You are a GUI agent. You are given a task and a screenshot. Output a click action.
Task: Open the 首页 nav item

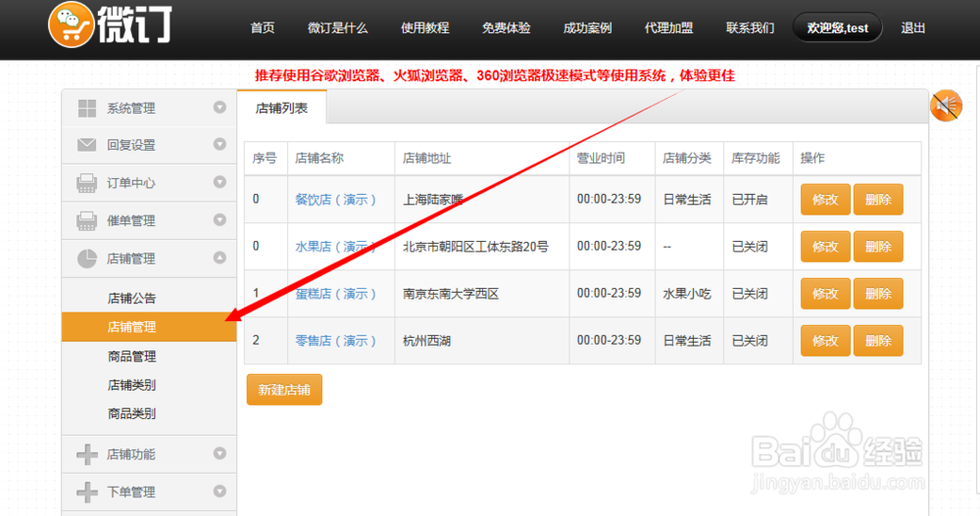[x=263, y=28]
